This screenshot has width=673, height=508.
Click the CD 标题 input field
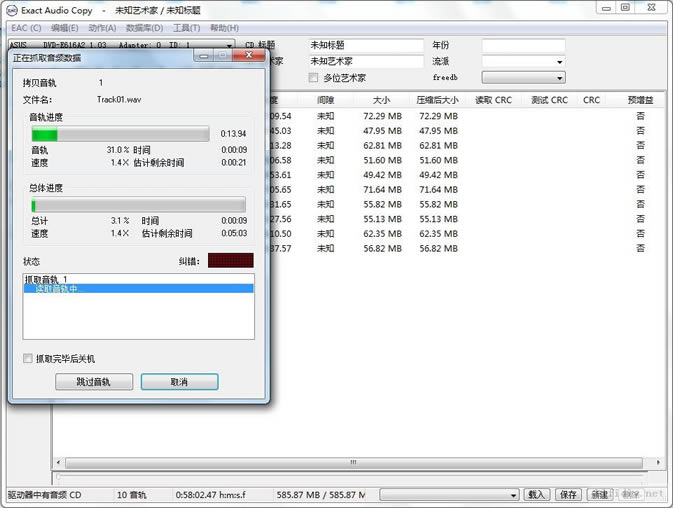point(365,46)
